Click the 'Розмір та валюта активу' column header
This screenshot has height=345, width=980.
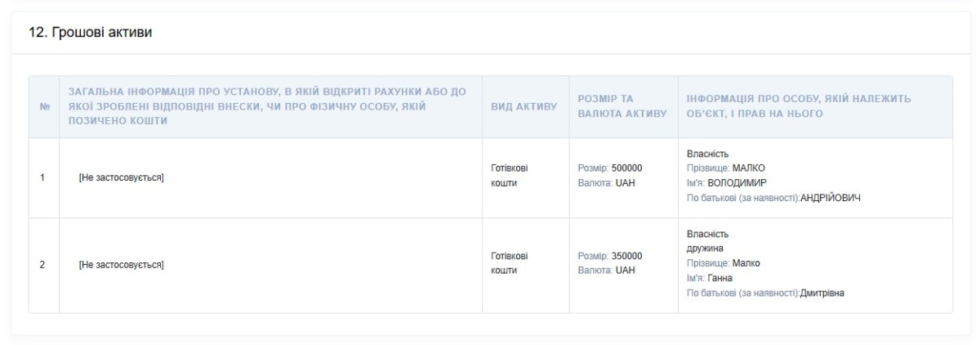click(x=622, y=106)
